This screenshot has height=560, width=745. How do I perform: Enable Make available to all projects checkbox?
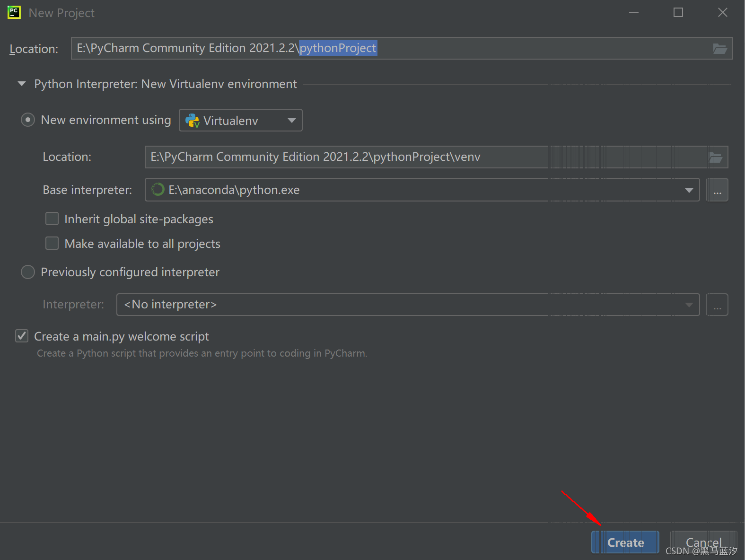tap(52, 243)
